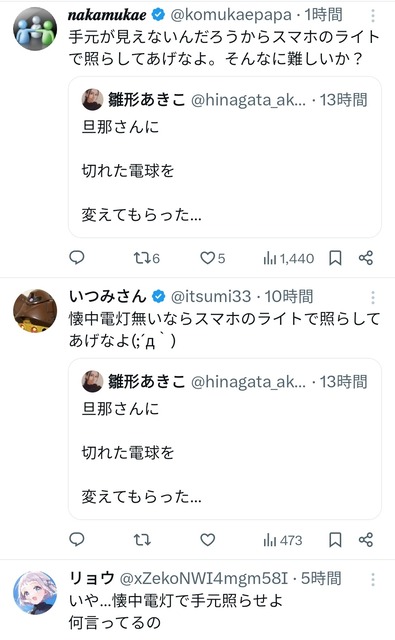Viewport: 395px width, 640px height.
Task: Open @itsumi33 profile handle
Action: [211, 297]
